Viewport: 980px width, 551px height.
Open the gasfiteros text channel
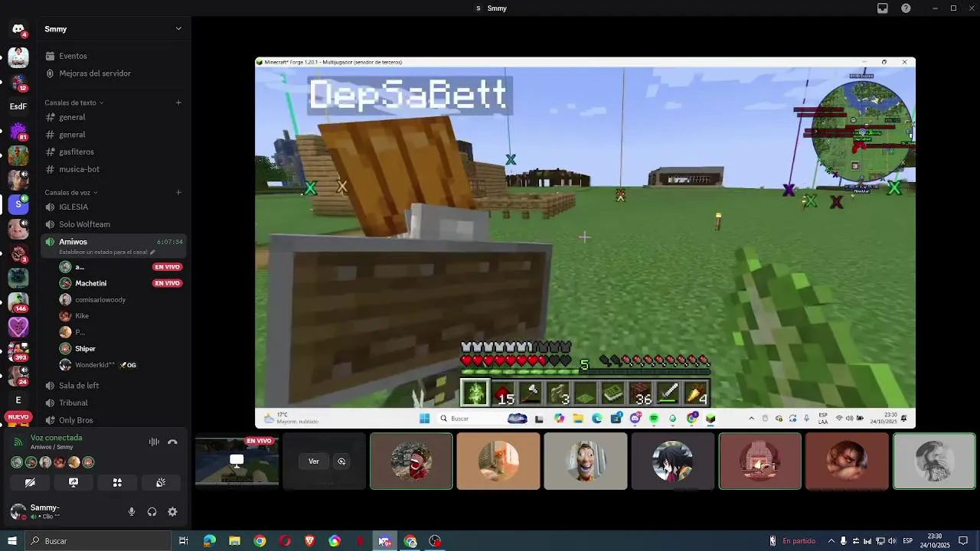[x=113, y=152]
